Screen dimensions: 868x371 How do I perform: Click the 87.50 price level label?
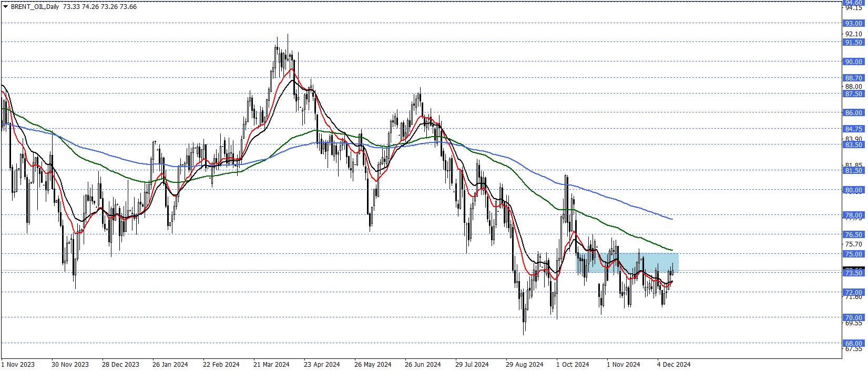point(853,94)
